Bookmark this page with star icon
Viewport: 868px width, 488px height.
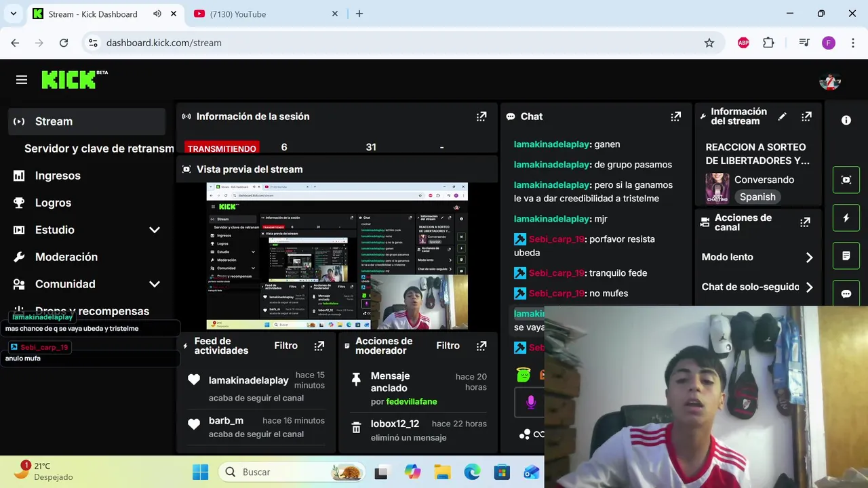pyautogui.click(x=709, y=43)
